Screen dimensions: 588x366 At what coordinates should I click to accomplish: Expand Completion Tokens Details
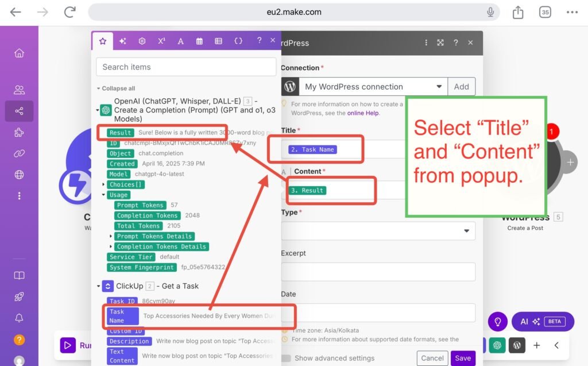pos(111,246)
